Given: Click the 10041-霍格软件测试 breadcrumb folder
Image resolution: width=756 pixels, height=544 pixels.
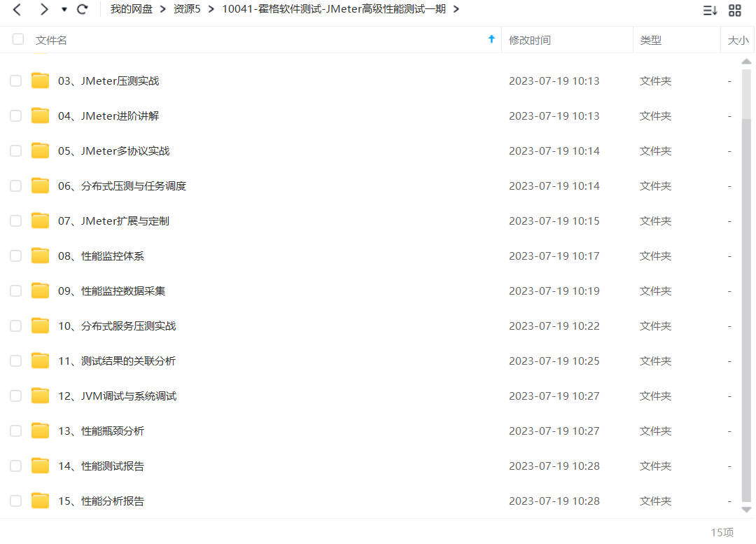Looking at the screenshot, I should (x=334, y=9).
